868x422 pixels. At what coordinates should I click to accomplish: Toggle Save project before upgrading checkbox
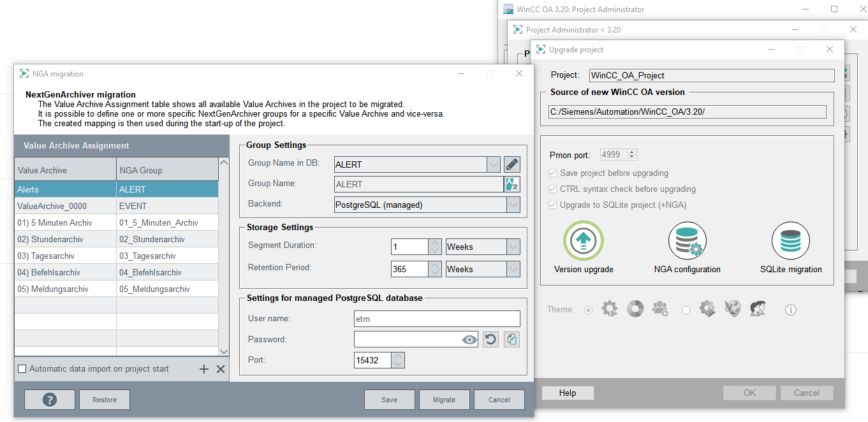click(x=552, y=173)
